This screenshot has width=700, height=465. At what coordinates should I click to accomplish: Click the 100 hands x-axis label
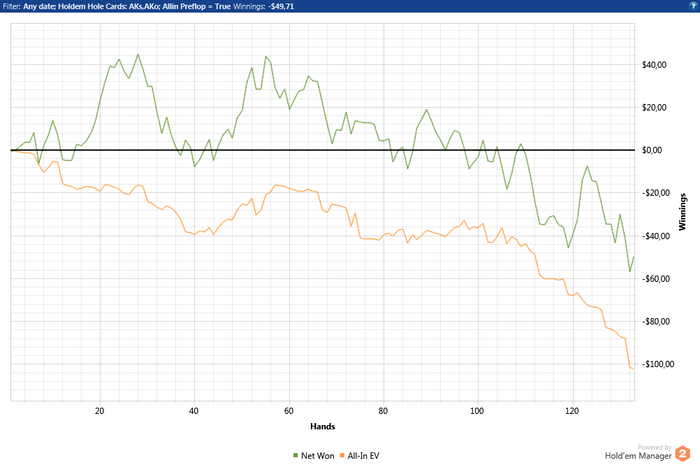[477, 411]
